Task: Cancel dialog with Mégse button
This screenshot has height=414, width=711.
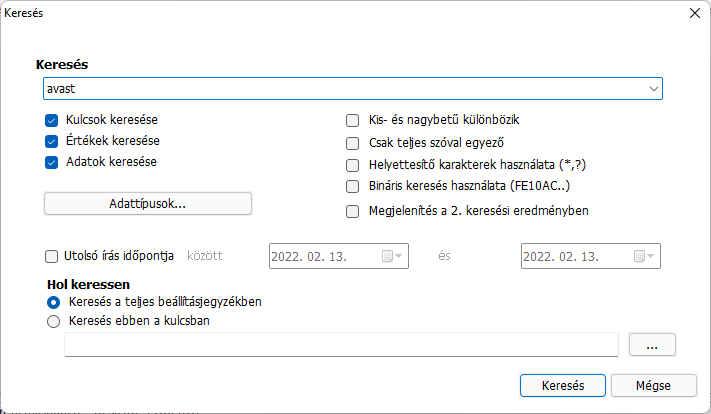Action: 653,385
